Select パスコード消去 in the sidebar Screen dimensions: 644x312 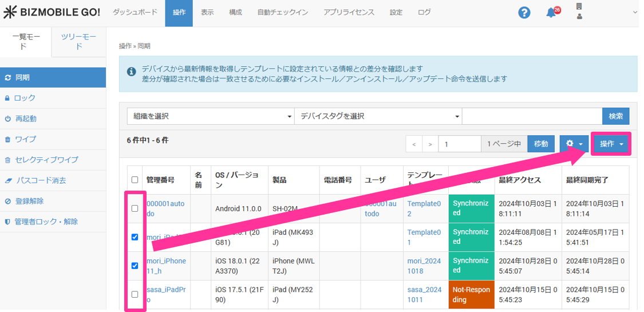point(41,180)
